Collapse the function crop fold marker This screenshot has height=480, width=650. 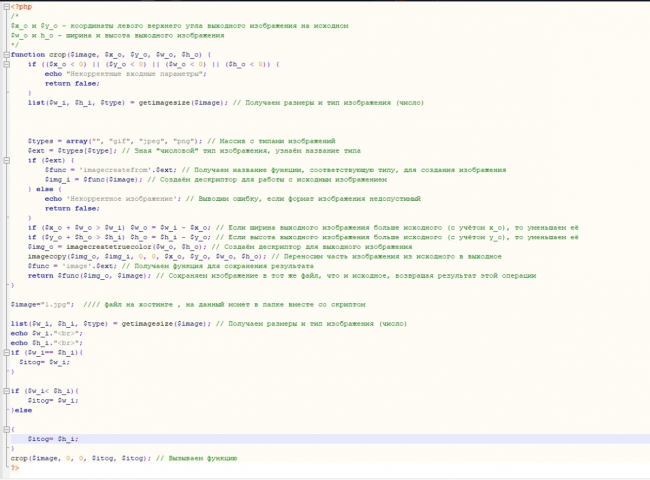coord(6,55)
